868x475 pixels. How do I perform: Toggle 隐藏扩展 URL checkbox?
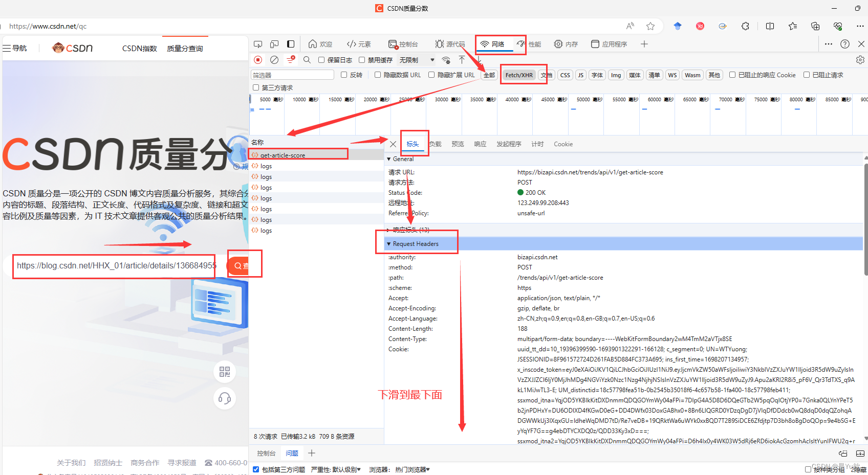pyautogui.click(x=431, y=75)
